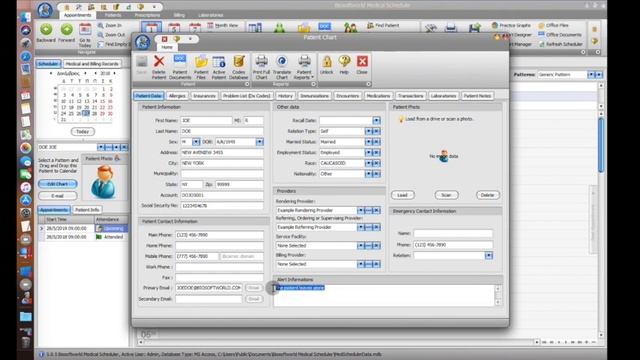640x360 pixels.
Task: Click the Edit Chart button
Action: point(58,184)
